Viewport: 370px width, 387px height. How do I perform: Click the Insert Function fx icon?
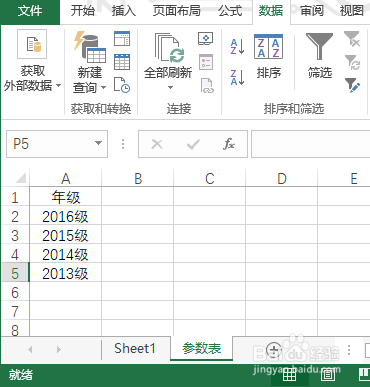(x=229, y=144)
